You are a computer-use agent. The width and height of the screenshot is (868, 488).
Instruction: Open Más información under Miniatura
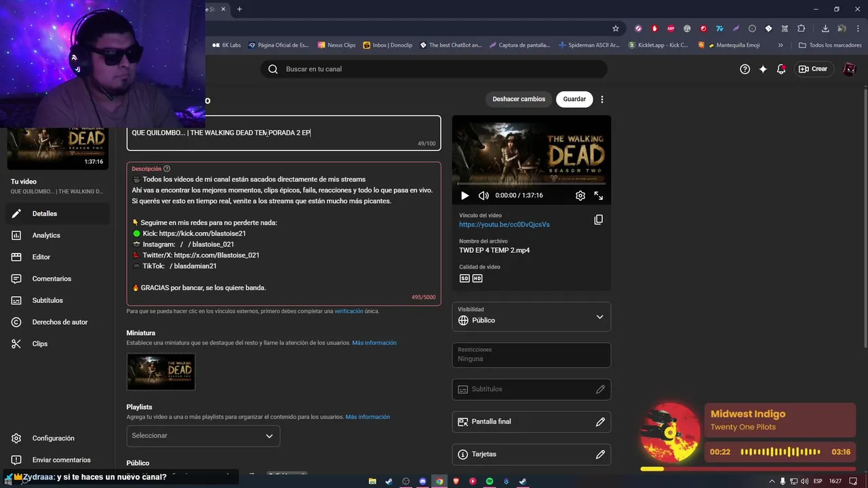tap(374, 343)
